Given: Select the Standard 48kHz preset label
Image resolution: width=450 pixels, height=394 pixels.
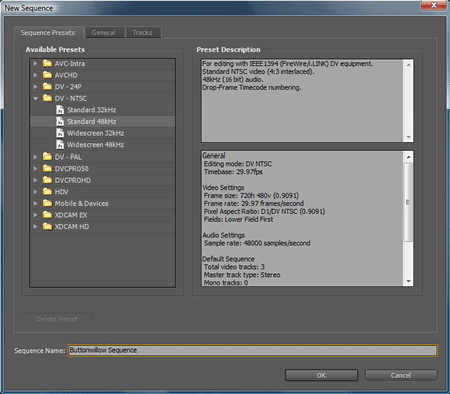Looking at the screenshot, I should [x=92, y=121].
